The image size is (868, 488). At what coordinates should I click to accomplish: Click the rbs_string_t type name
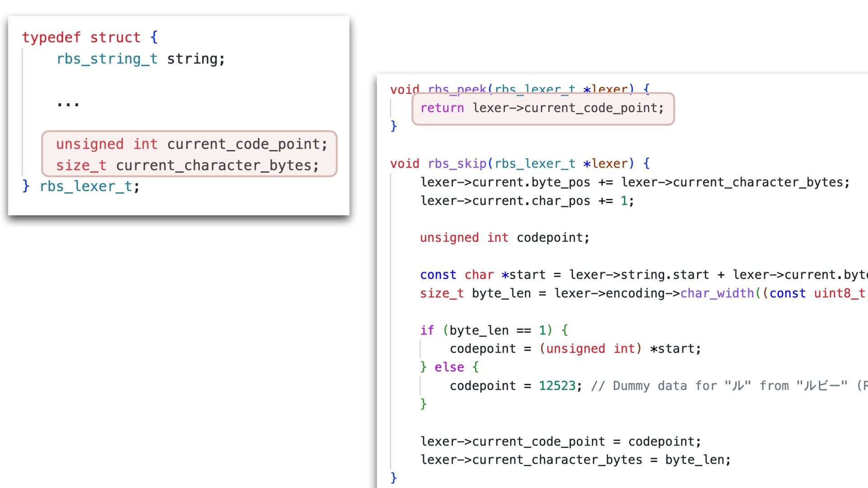point(107,59)
